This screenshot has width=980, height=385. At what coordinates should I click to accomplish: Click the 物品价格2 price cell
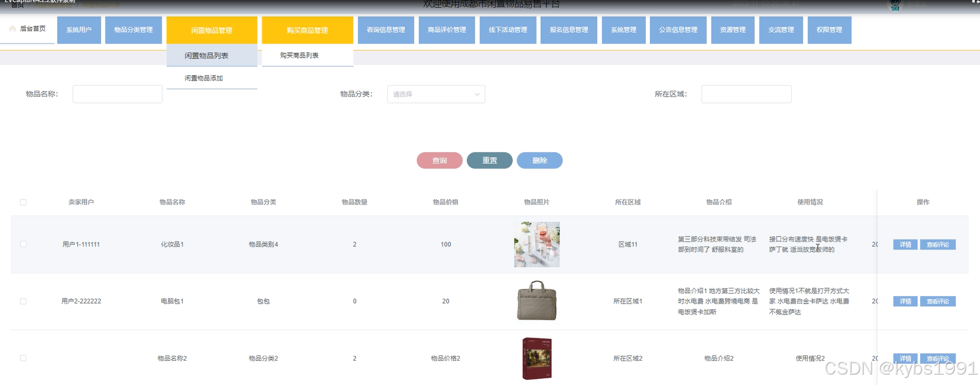[446, 358]
